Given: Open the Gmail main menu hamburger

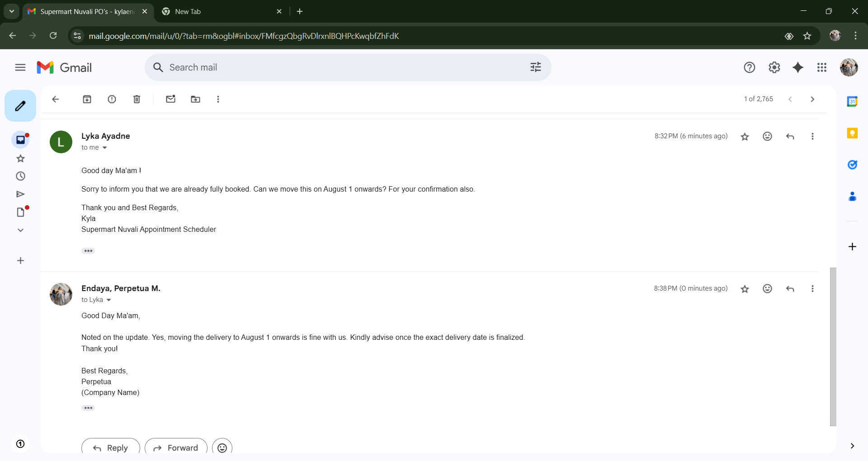Looking at the screenshot, I should (20, 67).
